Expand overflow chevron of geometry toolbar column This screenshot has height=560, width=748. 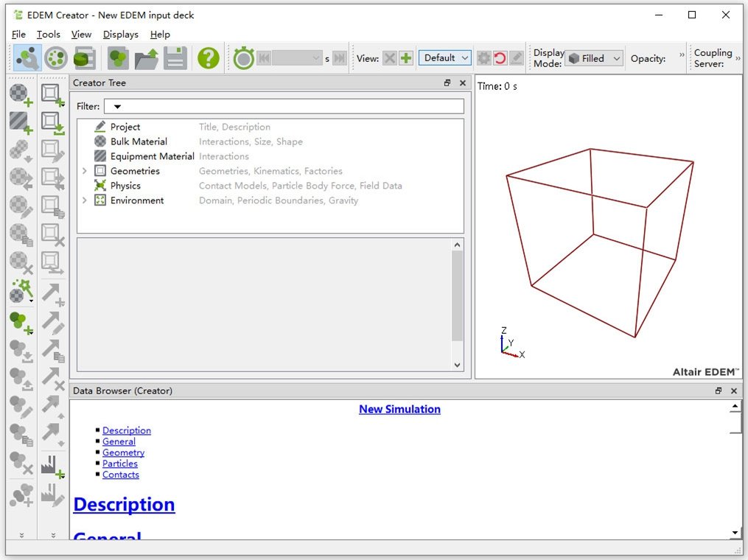point(53,535)
